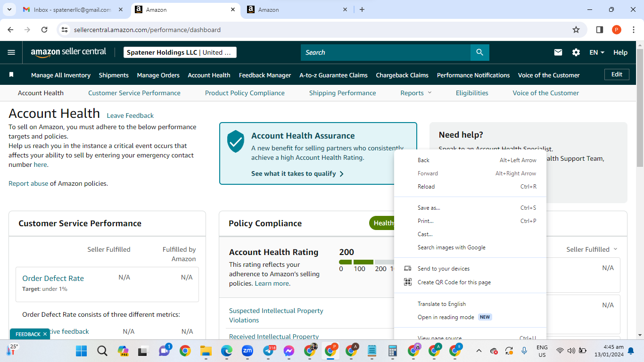Viewport: 644px width, 362px height.
Task: Click the Account Health Assurance shield icon
Action: pos(236,141)
